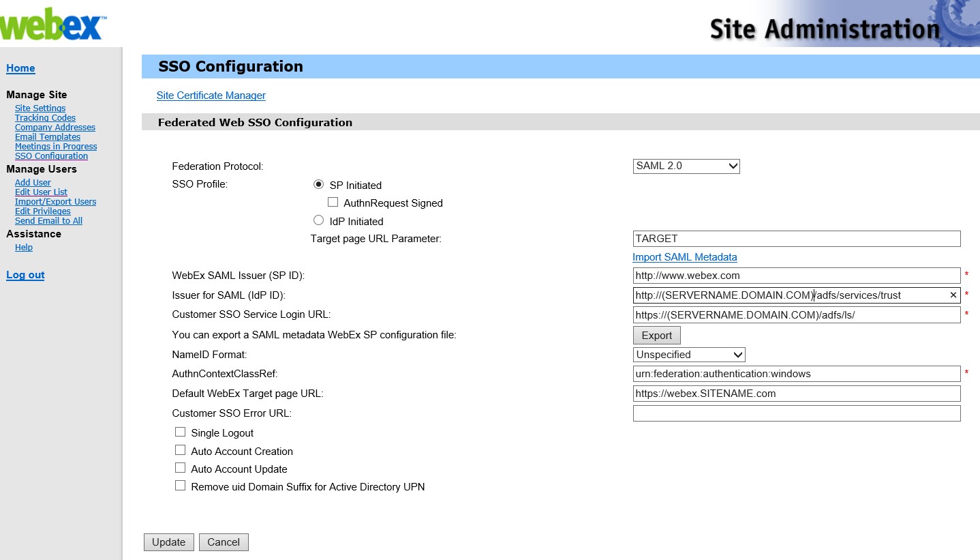The height and width of the screenshot is (560, 980).
Task: Enable AuthnRequest Signed checkbox
Action: coord(333,203)
